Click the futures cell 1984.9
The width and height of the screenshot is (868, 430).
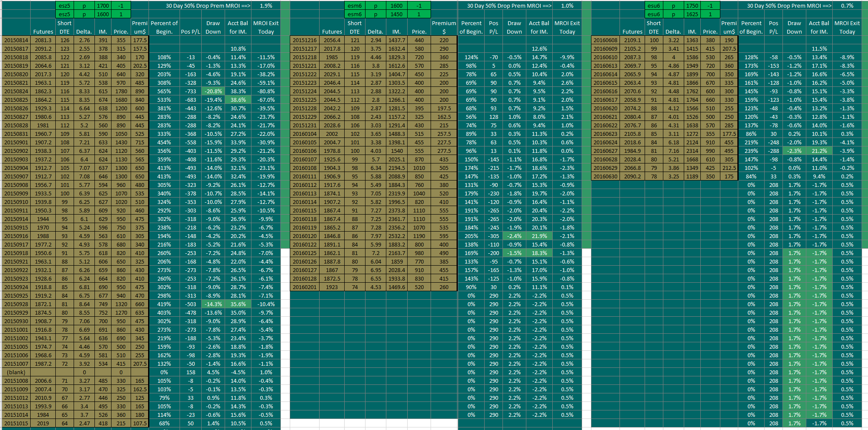click(632, 151)
